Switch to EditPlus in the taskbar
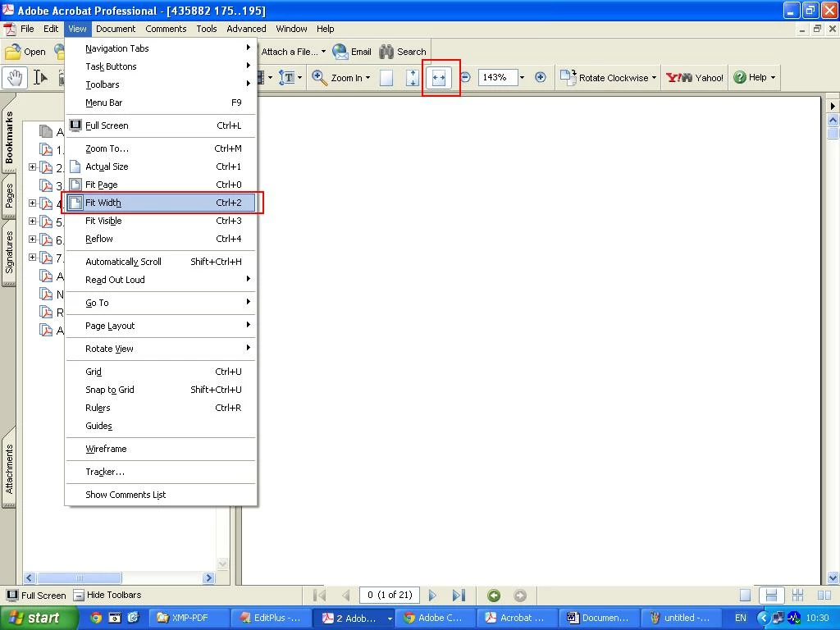 (271, 618)
